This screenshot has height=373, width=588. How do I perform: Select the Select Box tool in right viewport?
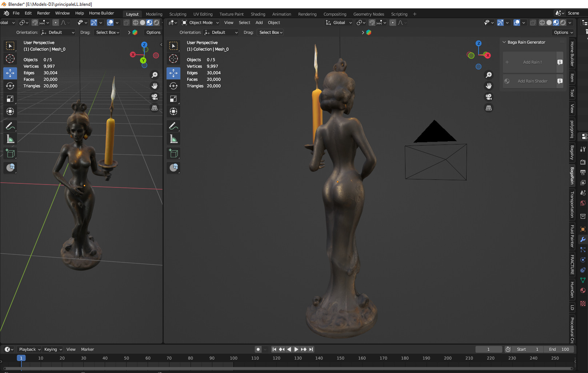pyautogui.click(x=173, y=46)
